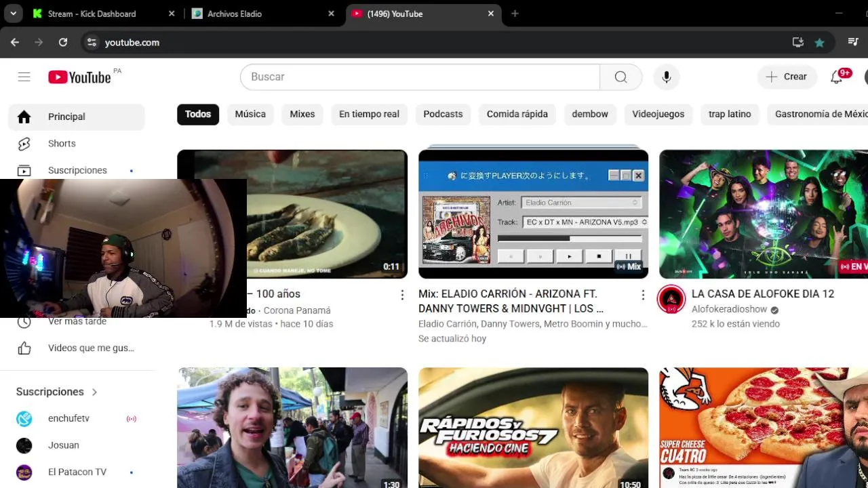Open the curly-haired man street video thumbnail

[292, 428]
